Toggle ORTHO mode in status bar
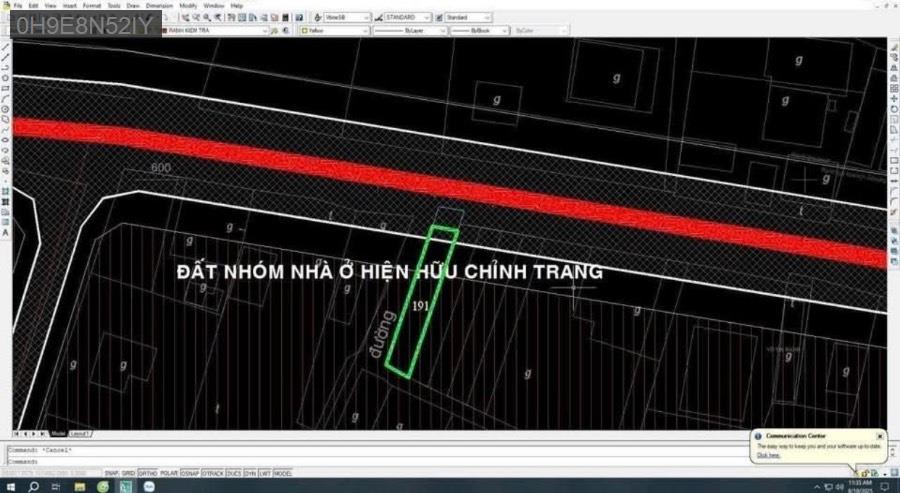This screenshot has height=493, width=900. click(147, 473)
